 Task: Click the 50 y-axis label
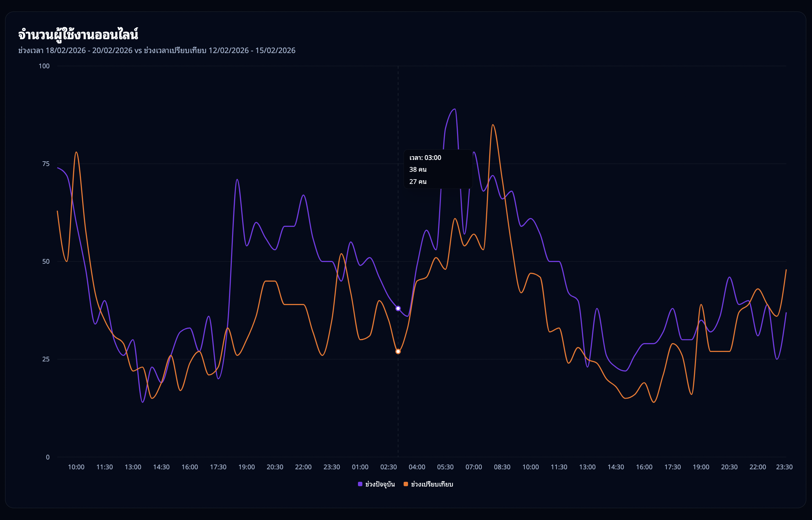(x=46, y=261)
